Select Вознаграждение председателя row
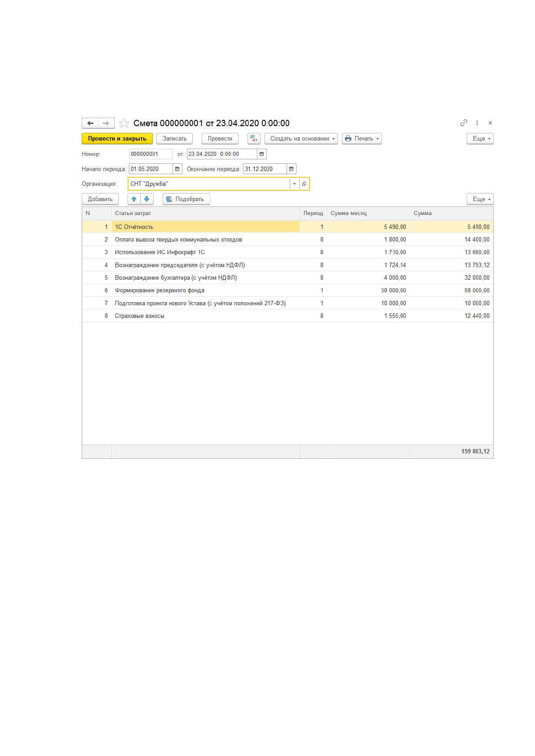535x756 pixels. pyautogui.click(x=287, y=265)
